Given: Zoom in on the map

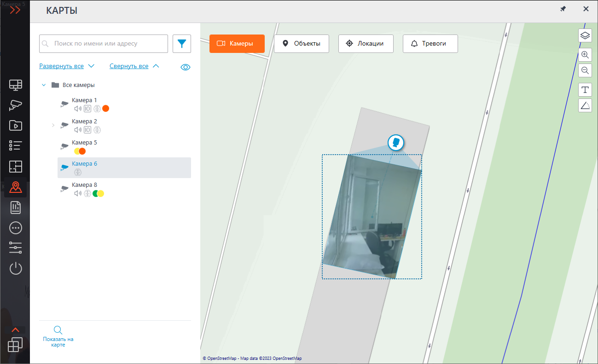Looking at the screenshot, I should [585, 55].
